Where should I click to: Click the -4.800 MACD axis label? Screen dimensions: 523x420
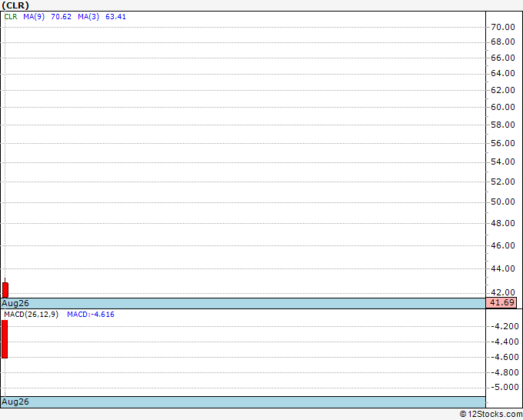pos(505,372)
